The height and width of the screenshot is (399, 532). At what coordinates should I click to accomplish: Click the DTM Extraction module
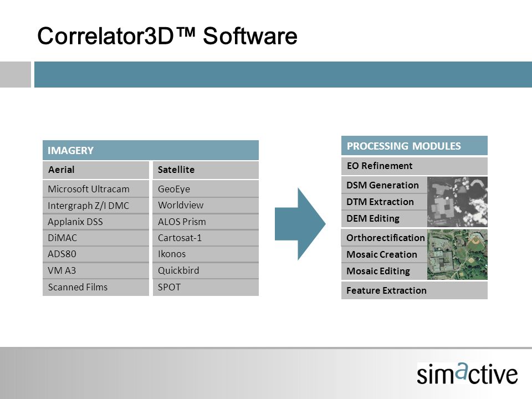[x=384, y=202]
